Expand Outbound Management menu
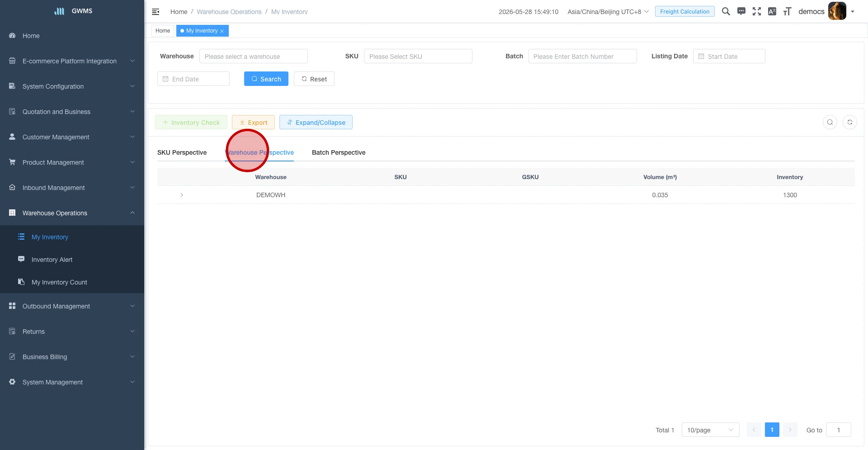The image size is (868, 450). 72,306
